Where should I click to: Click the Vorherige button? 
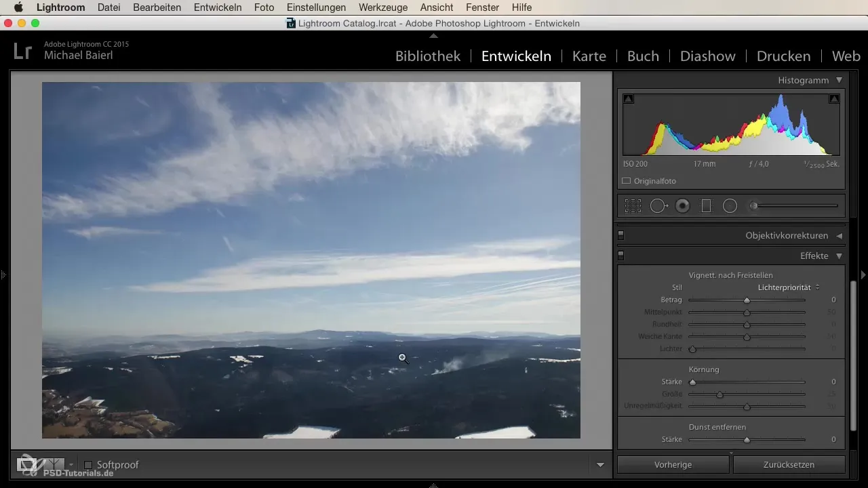[x=673, y=465]
